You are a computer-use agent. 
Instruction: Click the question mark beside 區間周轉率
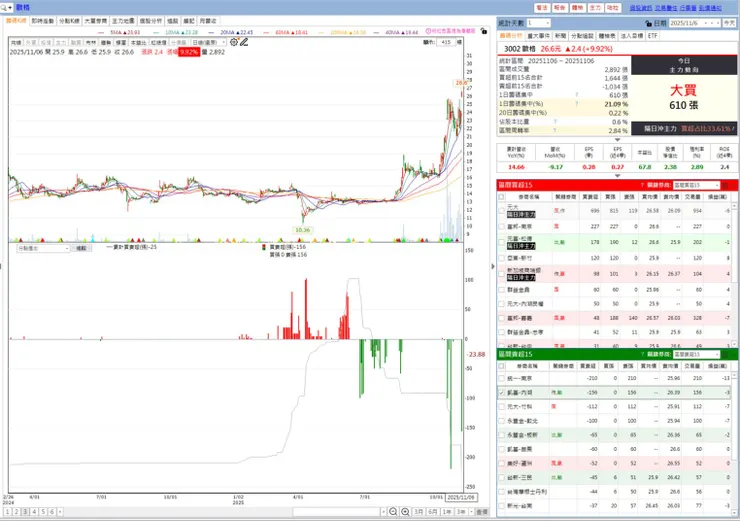point(555,130)
